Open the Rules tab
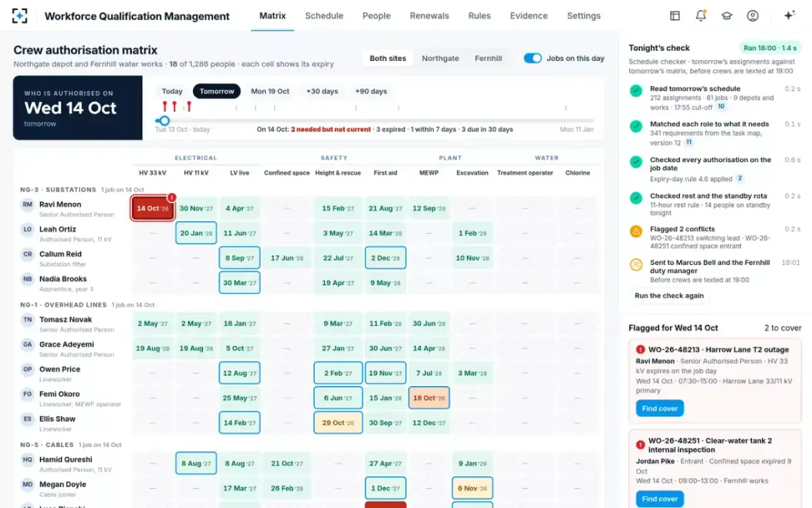812x508 pixels. 479,16
